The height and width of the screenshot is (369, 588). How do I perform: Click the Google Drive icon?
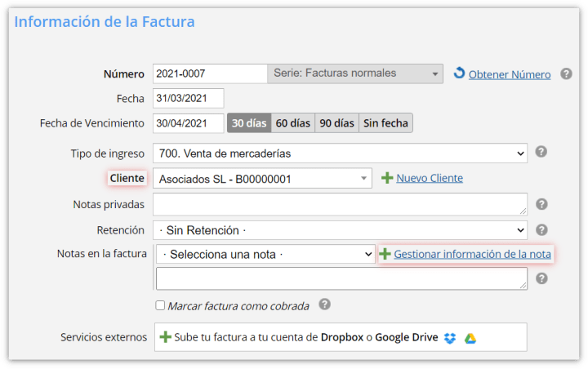[470, 338]
